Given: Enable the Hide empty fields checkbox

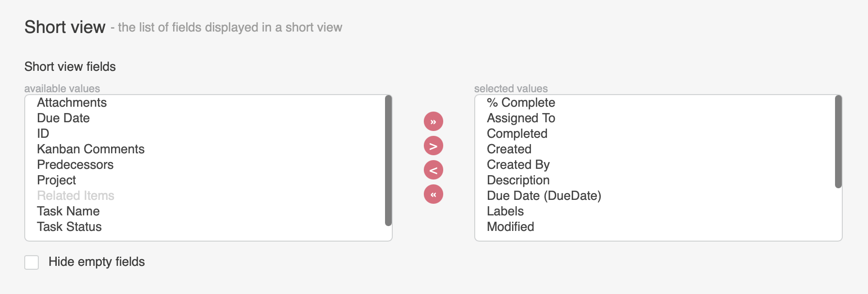Looking at the screenshot, I should pos(31,262).
